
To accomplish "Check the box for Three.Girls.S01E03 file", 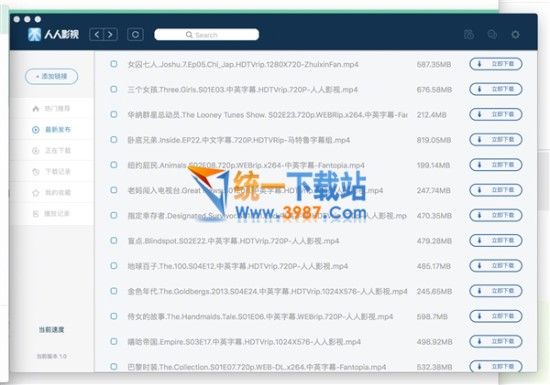I will pyautogui.click(x=114, y=89).
